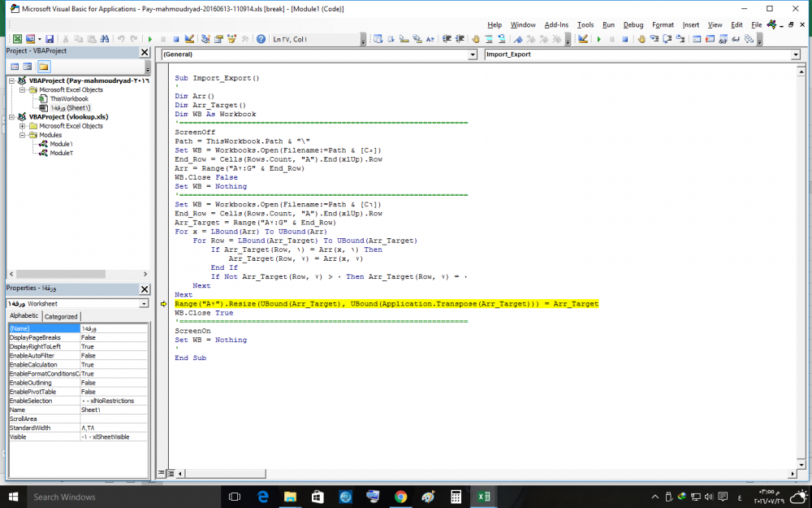Click View Code in Project panel

point(15,67)
